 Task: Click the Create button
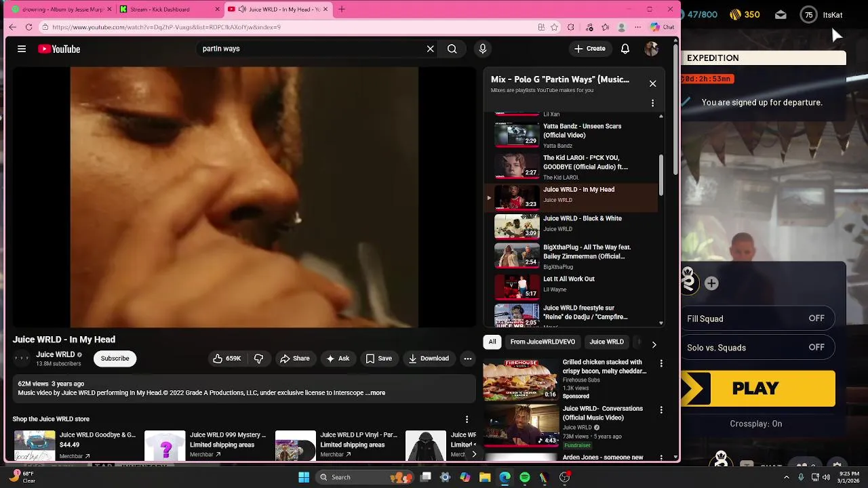tap(589, 49)
